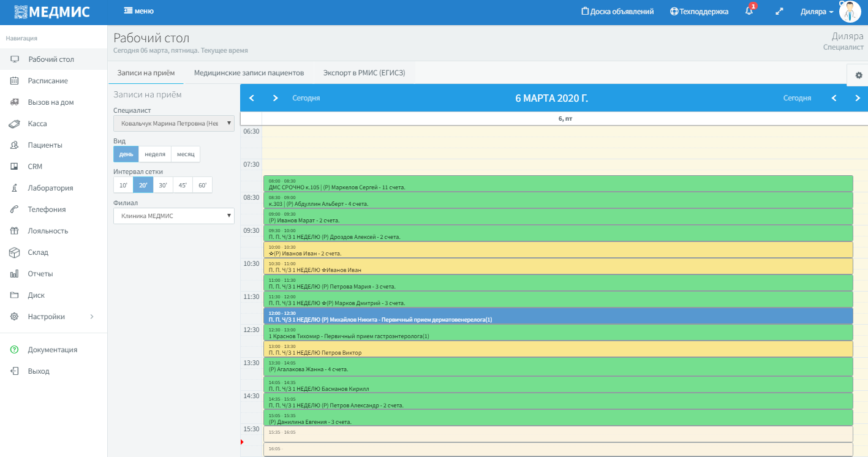Click right Сегодня button in calendar header
The image size is (868, 457).
tap(797, 98)
